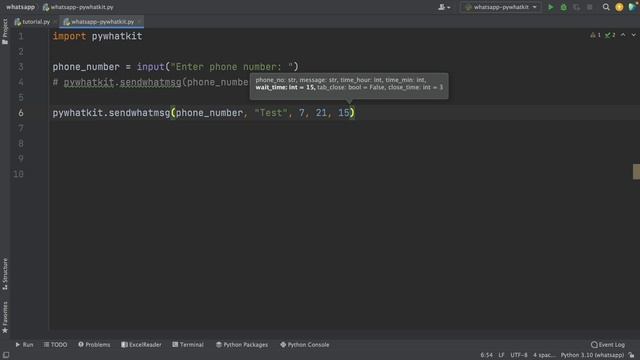This screenshot has height=360, width=640.
Task: Open the Event Log
Action: (x=608, y=344)
